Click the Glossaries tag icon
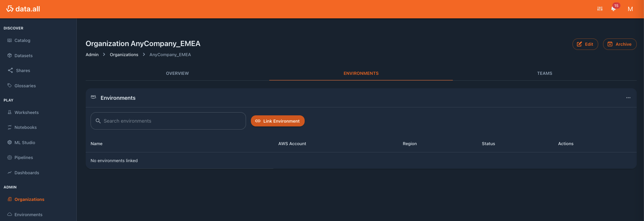Viewport: 644px width, 221px height. click(10, 86)
